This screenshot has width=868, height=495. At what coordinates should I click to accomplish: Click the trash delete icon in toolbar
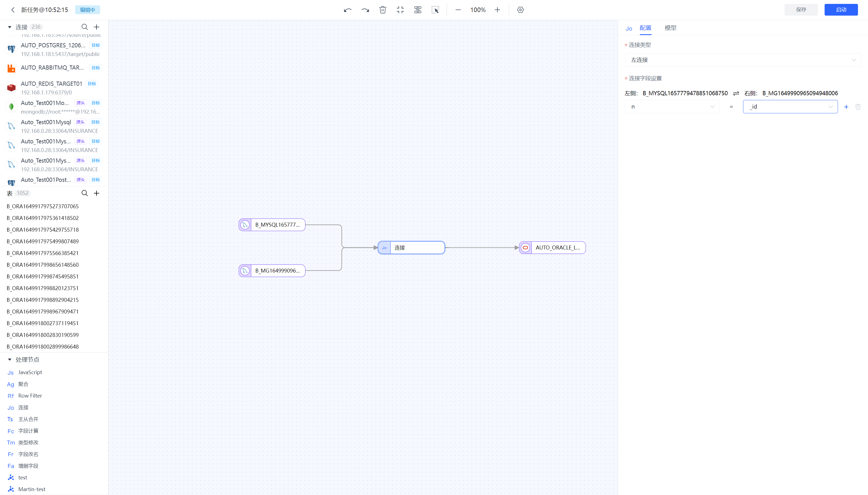[x=383, y=10]
